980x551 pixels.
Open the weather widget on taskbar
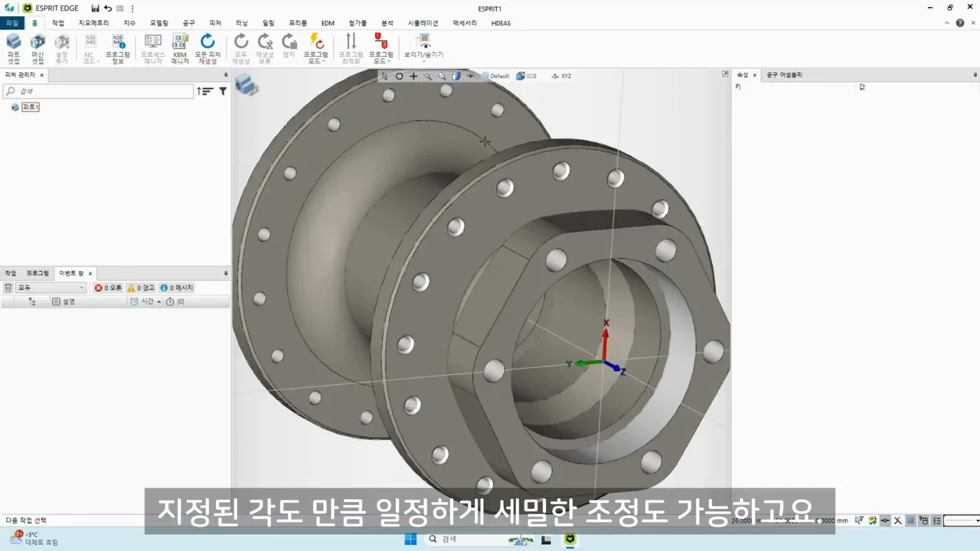click(x=32, y=538)
